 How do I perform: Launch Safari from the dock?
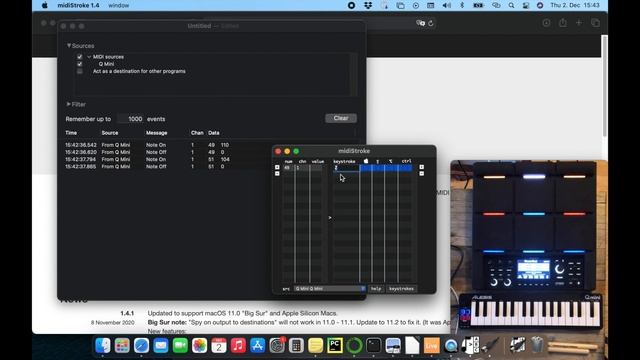coord(141,346)
